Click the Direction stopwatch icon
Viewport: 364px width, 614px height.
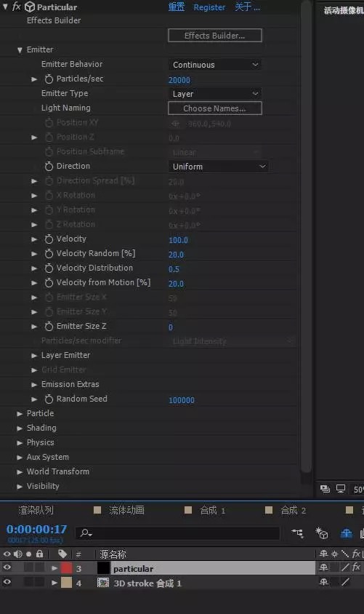coord(49,167)
